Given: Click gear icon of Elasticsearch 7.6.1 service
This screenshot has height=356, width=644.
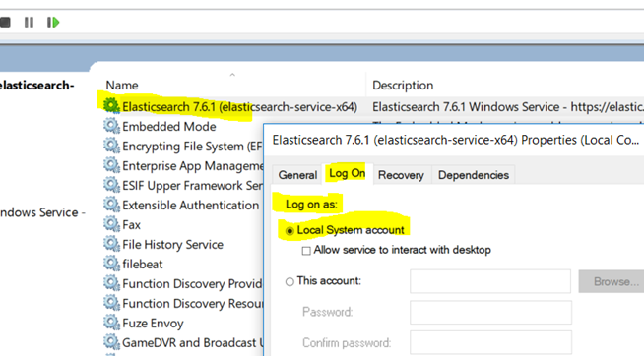Looking at the screenshot, I should coord(111,106).
